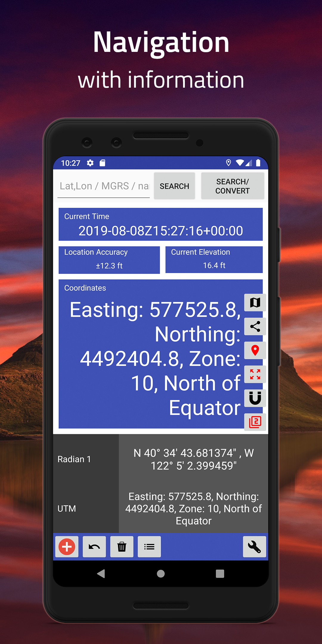Click the SEARCH/CONVERT button
This screenshot has width=322, height=644.
233,186
